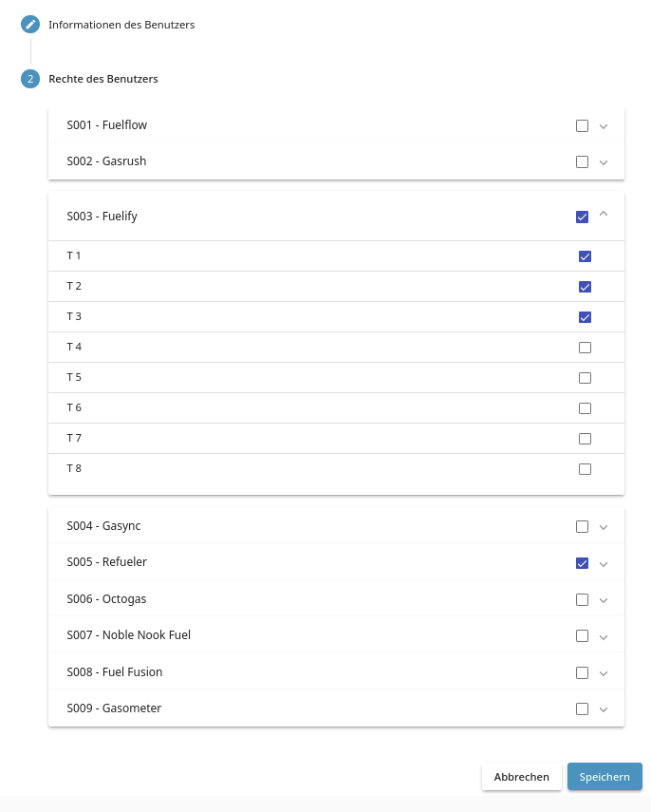Click the step 2 circle icon

coord(30,79)
